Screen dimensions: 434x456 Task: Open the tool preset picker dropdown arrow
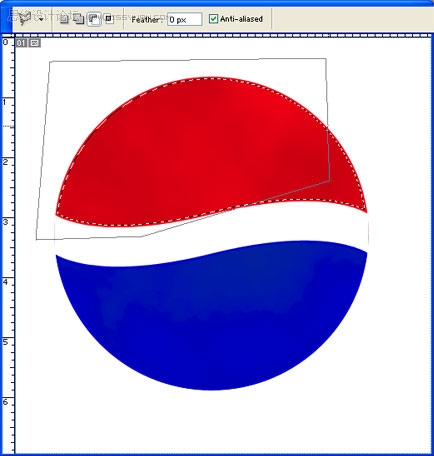41,19
